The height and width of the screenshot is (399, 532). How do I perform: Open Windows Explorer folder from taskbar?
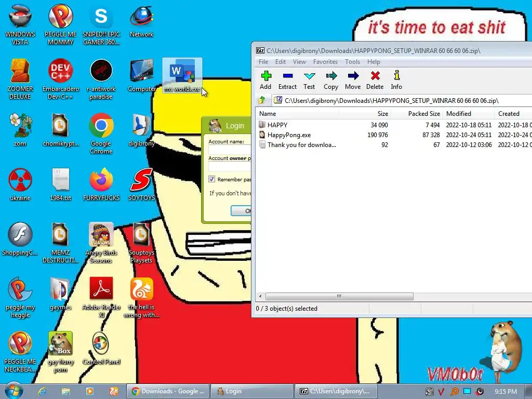[65, 391]
